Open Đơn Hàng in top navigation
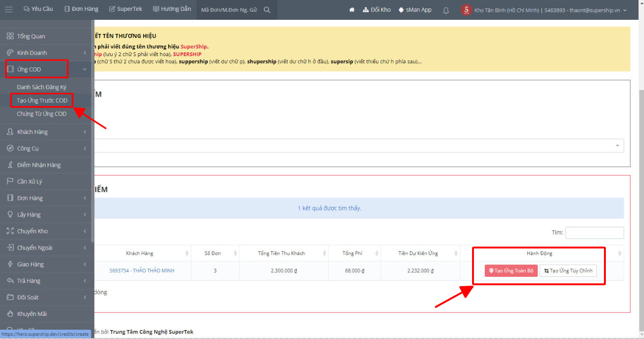644x339 pixels. pos(81,9)
